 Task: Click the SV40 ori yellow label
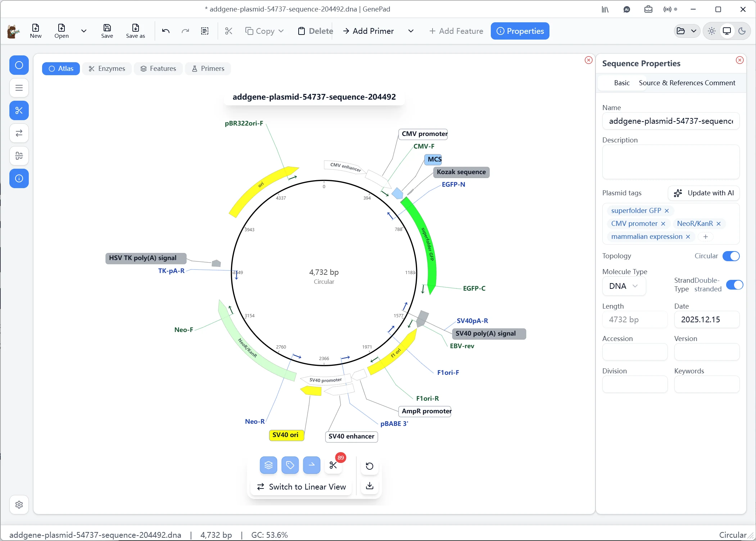click(x=286, y=435)
